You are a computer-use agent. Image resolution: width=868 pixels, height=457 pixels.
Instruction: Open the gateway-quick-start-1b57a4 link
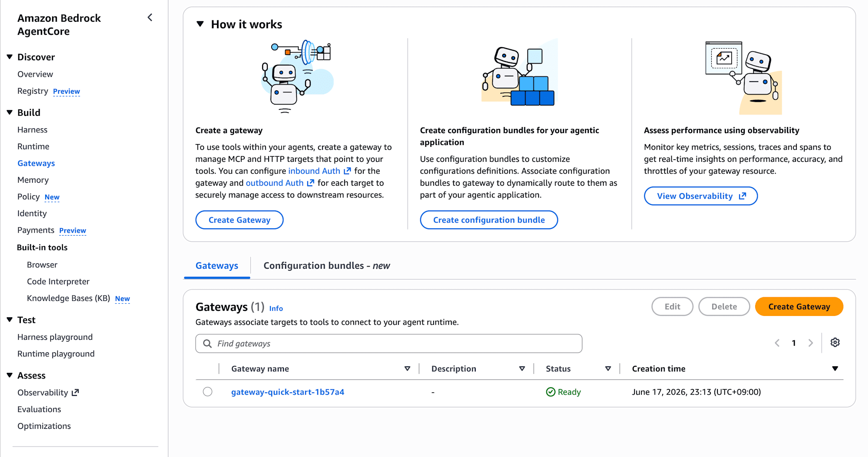tap(287, 392)
